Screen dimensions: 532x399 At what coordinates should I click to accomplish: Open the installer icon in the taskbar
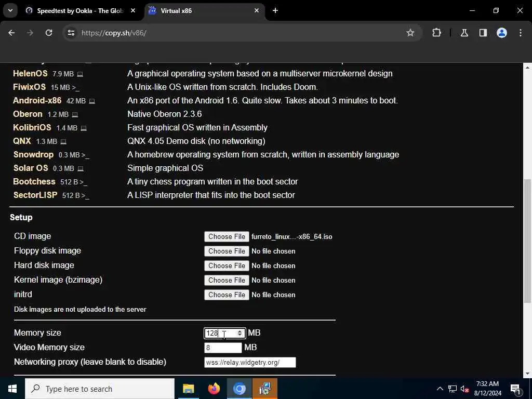265,389
